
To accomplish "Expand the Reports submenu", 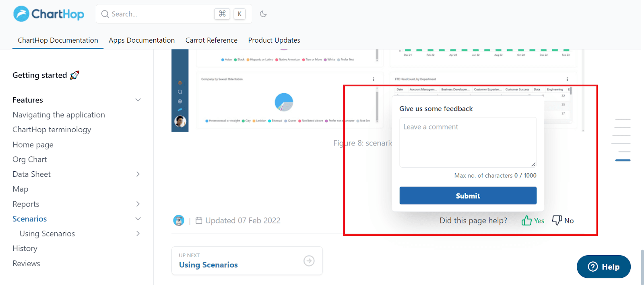I will tap(138, 204).
